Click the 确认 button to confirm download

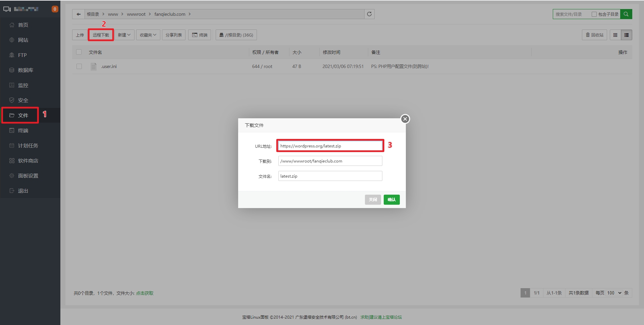click(x=391, y=199)
